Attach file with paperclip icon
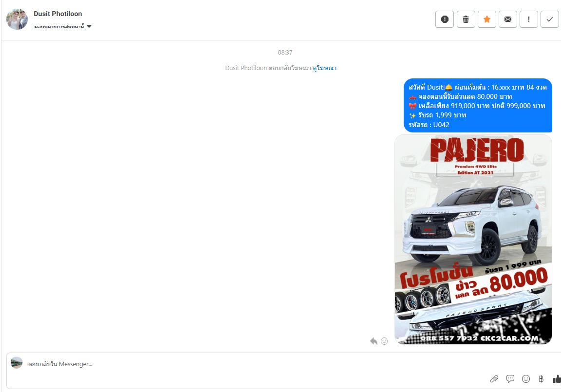Screen dimensions: 561x392 [494, 379]
